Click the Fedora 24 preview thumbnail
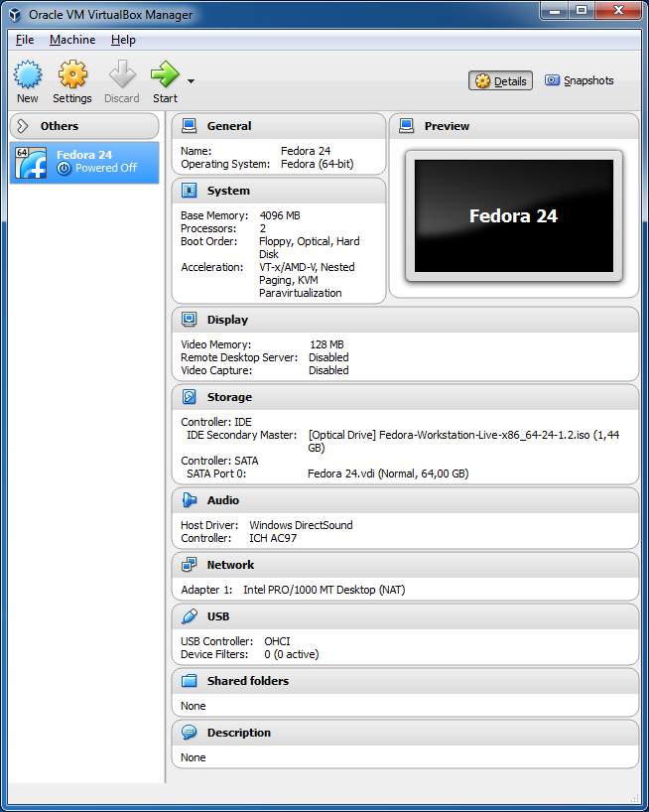This screenshot has height=812, width=649. click(x=514, y=216)
